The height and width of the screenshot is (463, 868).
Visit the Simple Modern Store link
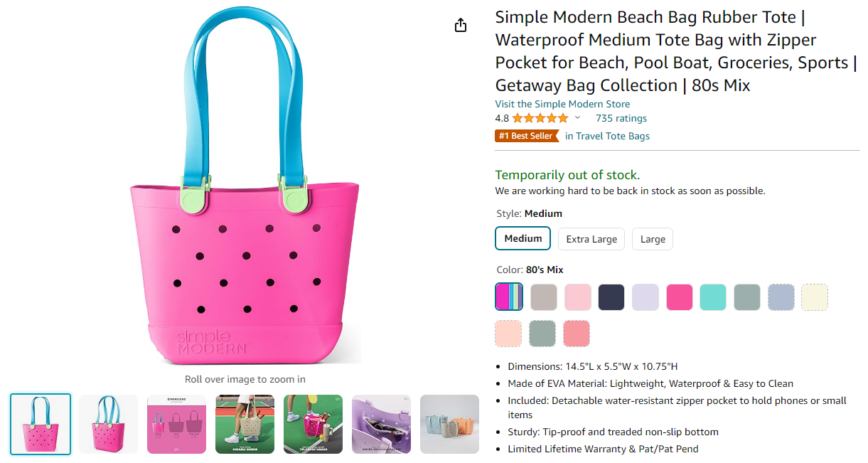click(x=562, y=104)
